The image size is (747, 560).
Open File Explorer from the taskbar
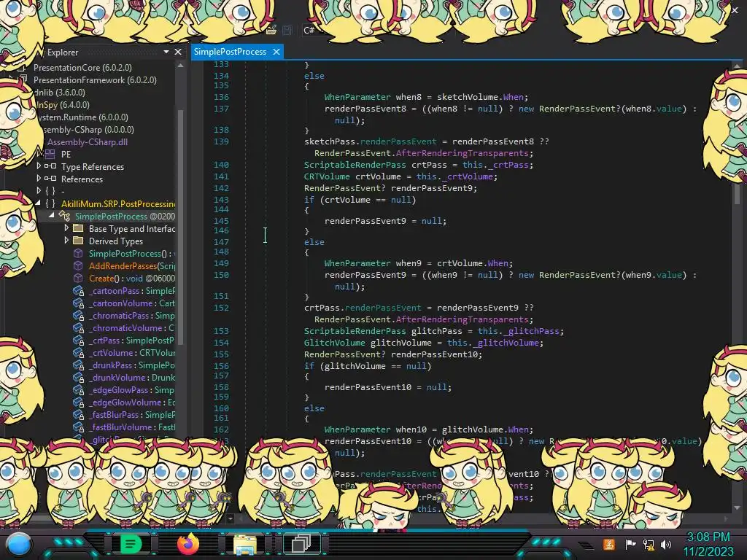245,544
